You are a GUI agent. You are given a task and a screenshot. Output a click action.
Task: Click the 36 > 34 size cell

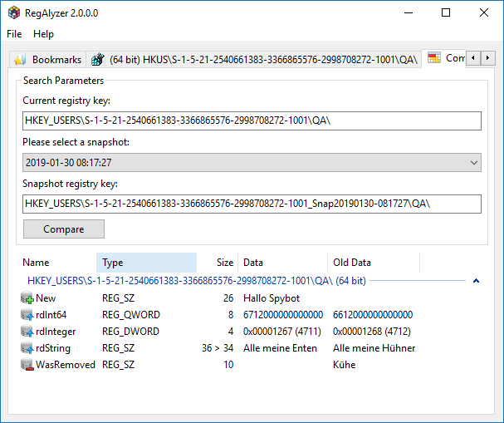(218, 348)
